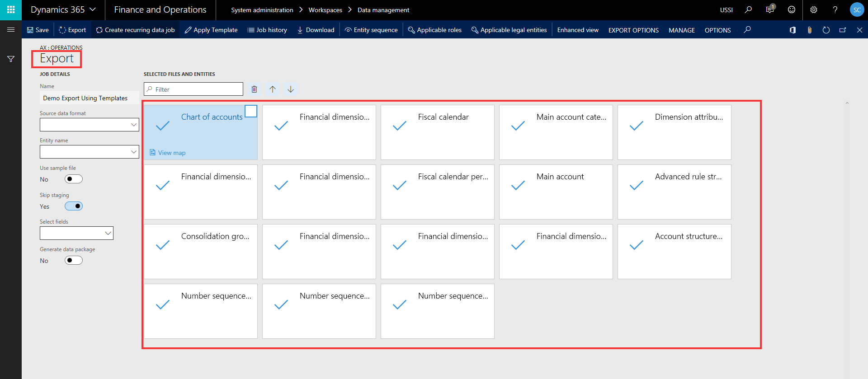Tick the Chart of accounts tile checkbox
Viewport: 868px width, 379px height.
[x=251, y=111]
